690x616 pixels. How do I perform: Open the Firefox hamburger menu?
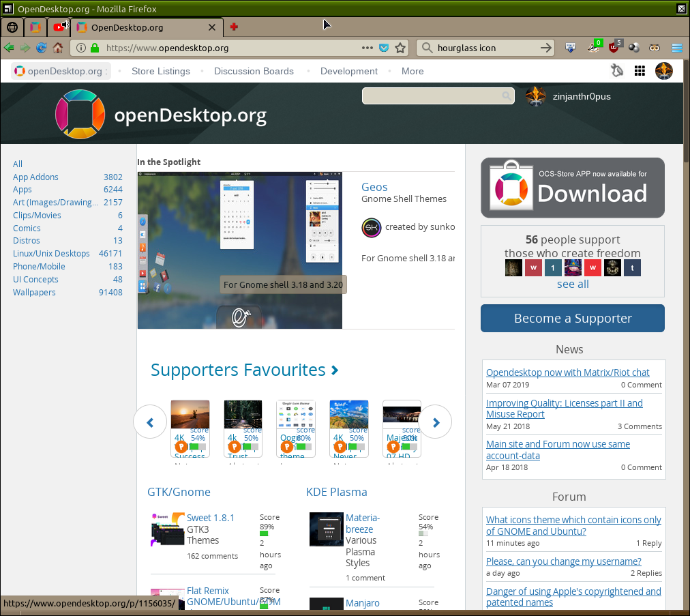[x=677, y=48]
